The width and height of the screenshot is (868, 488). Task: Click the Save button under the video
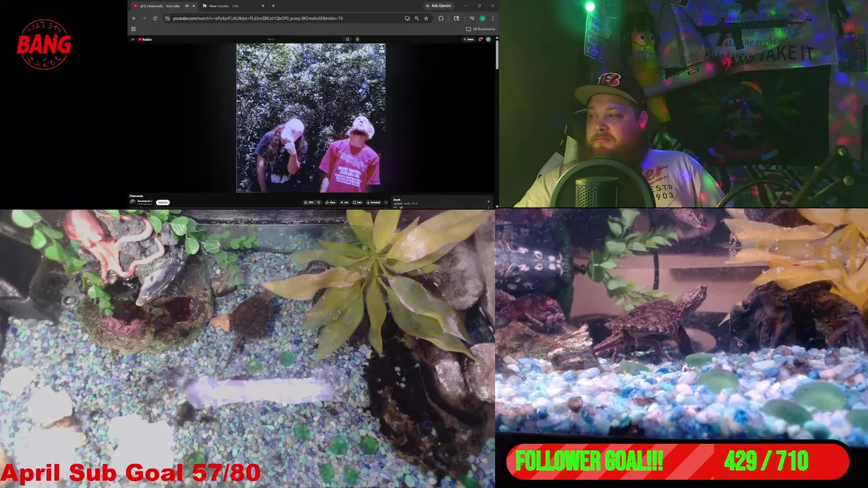tap(358, 202)
